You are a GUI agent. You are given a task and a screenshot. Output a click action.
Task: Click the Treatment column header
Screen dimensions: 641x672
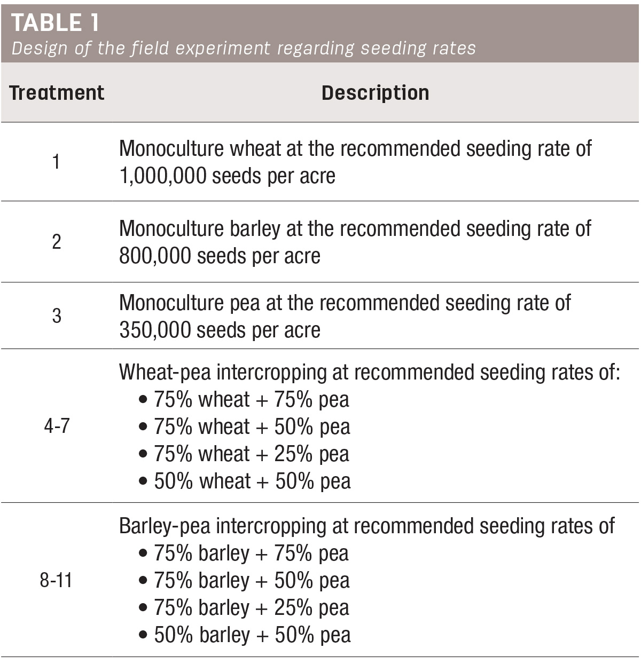[x=57, y=93]
